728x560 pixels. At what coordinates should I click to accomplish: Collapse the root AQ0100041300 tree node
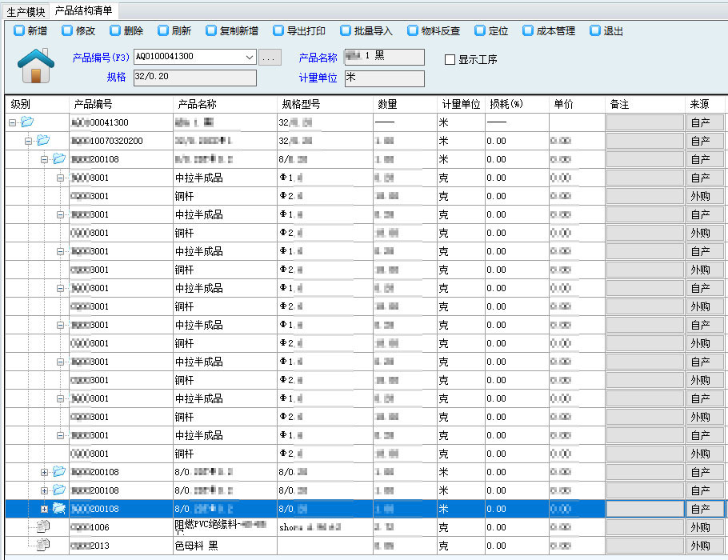coord(12,122)
